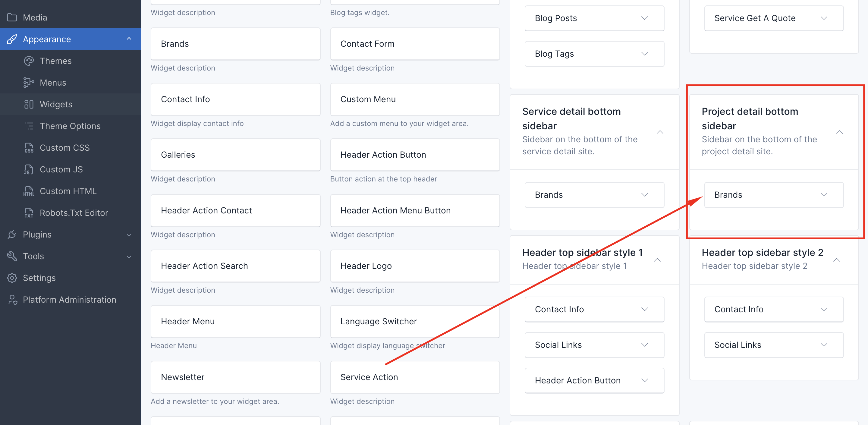
Task: Open Platform Administration section
Action: 71,300
